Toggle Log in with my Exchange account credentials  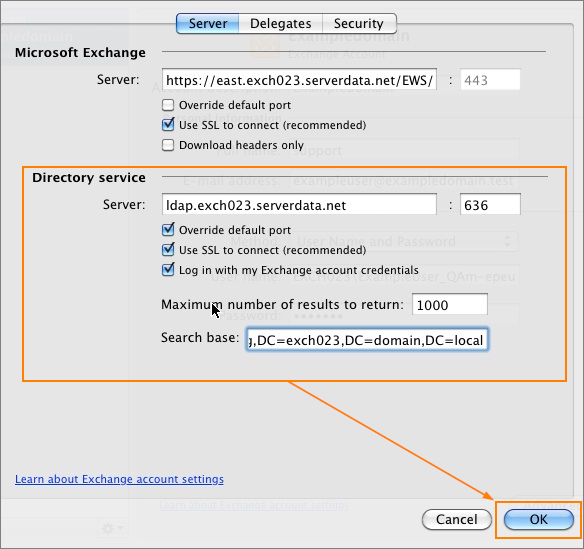[168, 270]
